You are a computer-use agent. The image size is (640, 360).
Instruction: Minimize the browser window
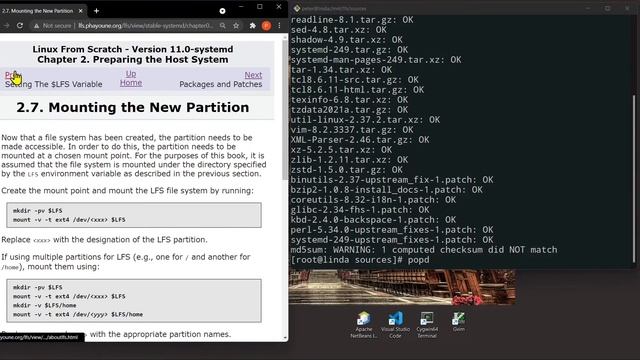click(241, 7)
